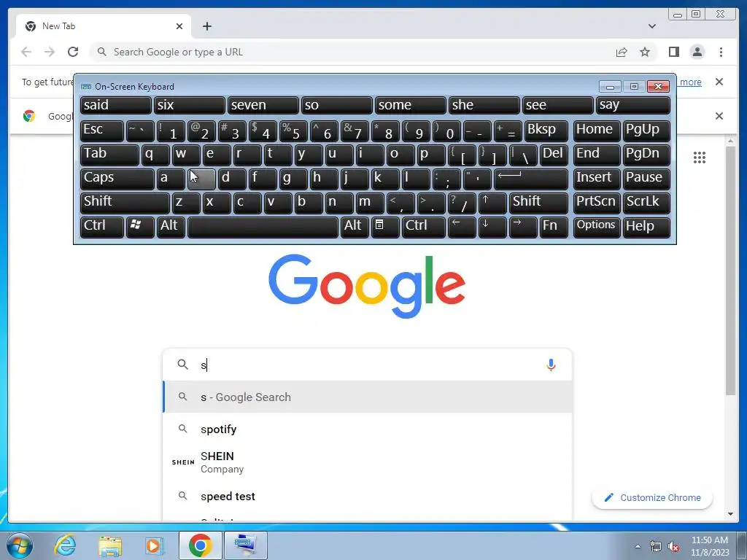Pick the predicted word 'some'

tap(410, 105)
